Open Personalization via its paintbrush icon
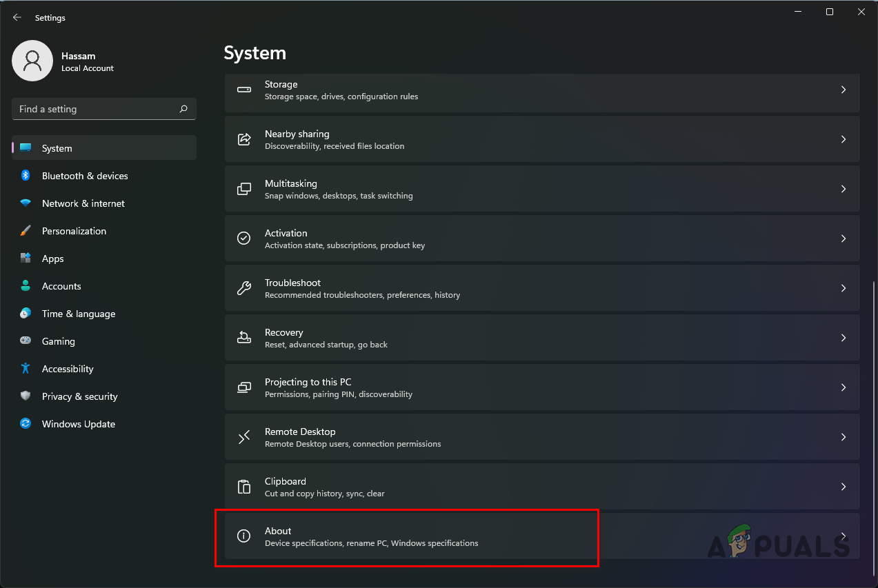Screen dimensions: 878x588 [26, 231]
